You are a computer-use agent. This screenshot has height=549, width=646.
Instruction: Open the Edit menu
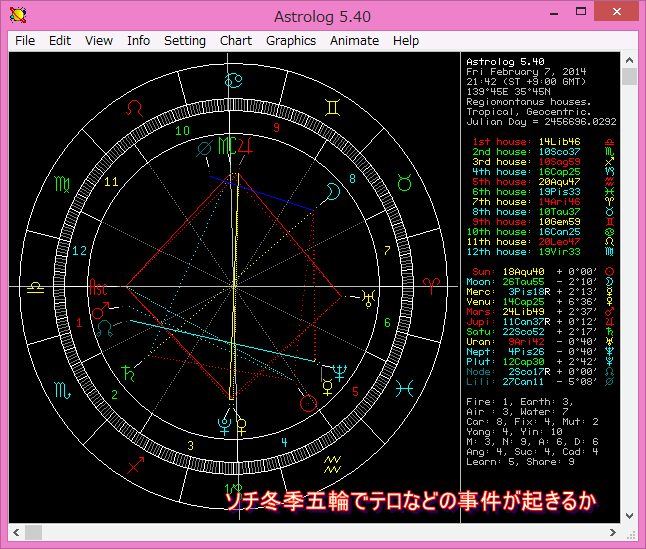click(60, 41)
